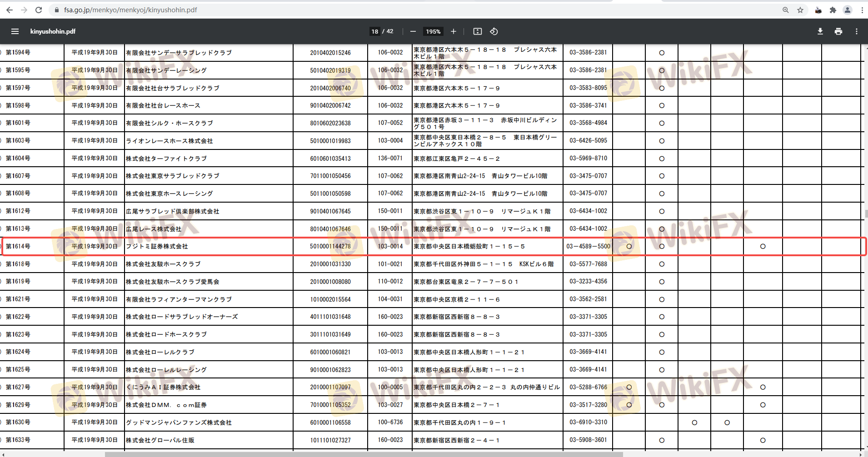Open the Chrome three-dot menu

click(862, 10)
